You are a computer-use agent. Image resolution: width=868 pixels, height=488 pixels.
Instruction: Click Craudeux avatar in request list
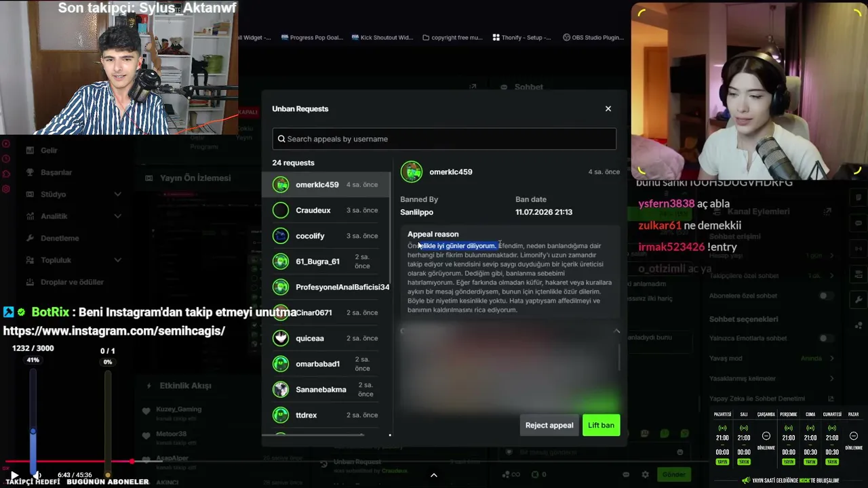point(281,210)
